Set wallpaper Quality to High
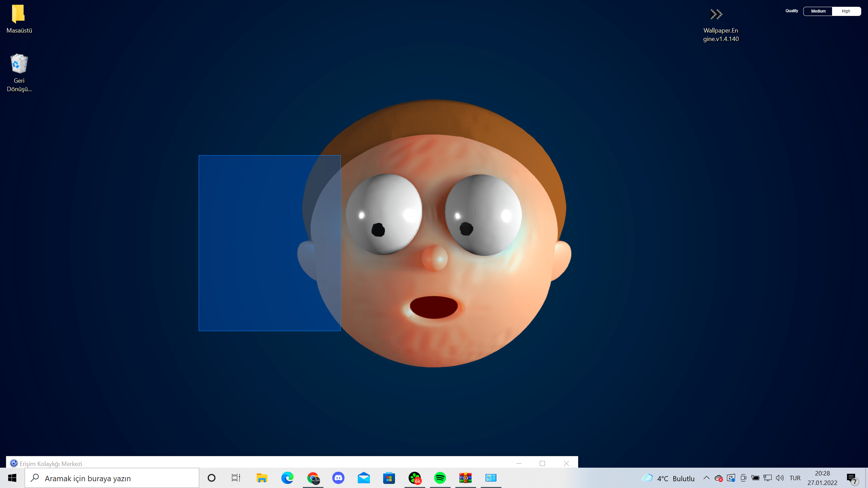Image resolution: width=868 pixels, height=488 pixels. point(846,11)
